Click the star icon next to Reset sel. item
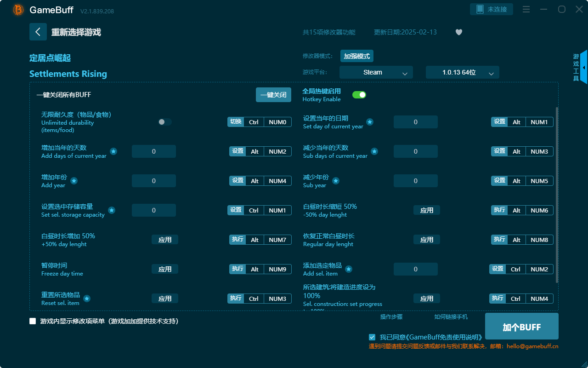Screen dimensions: 588x368 click(x=87, y=298)
